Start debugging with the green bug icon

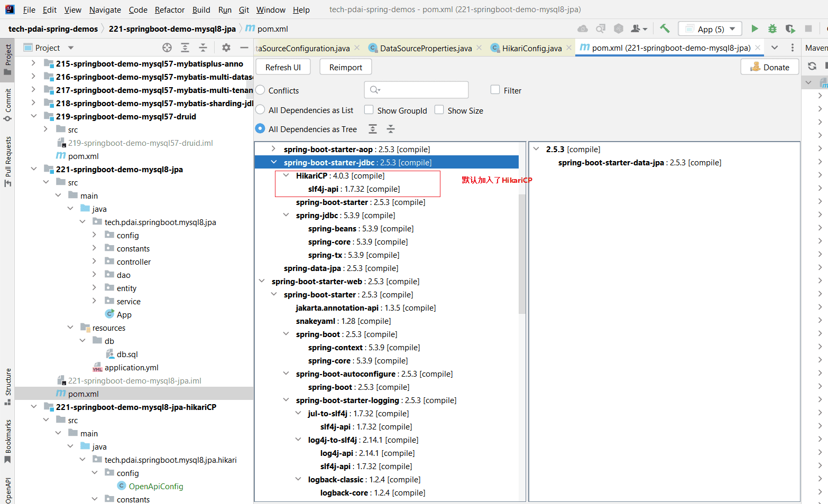point(772,29)
